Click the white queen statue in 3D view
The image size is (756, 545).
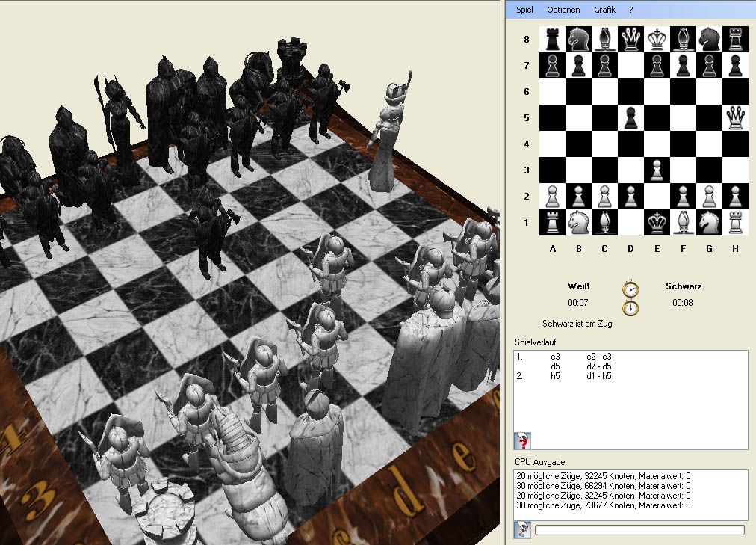coord(390,138)
